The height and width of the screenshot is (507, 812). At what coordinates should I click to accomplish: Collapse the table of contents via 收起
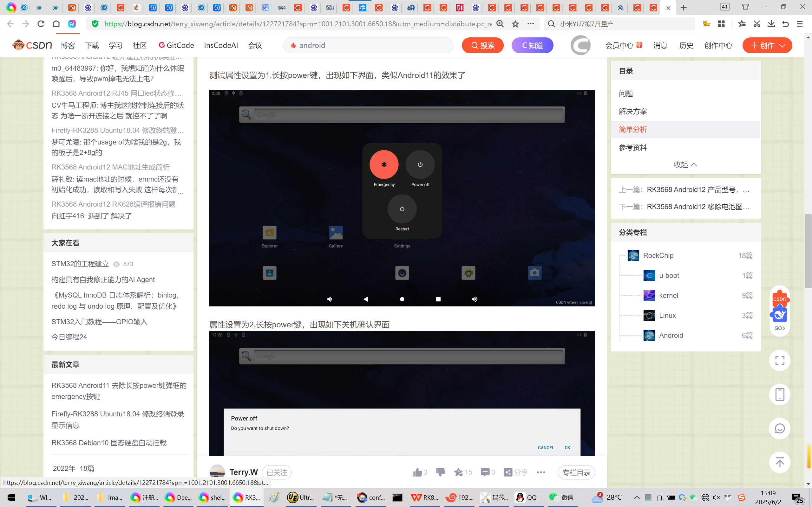685,165
